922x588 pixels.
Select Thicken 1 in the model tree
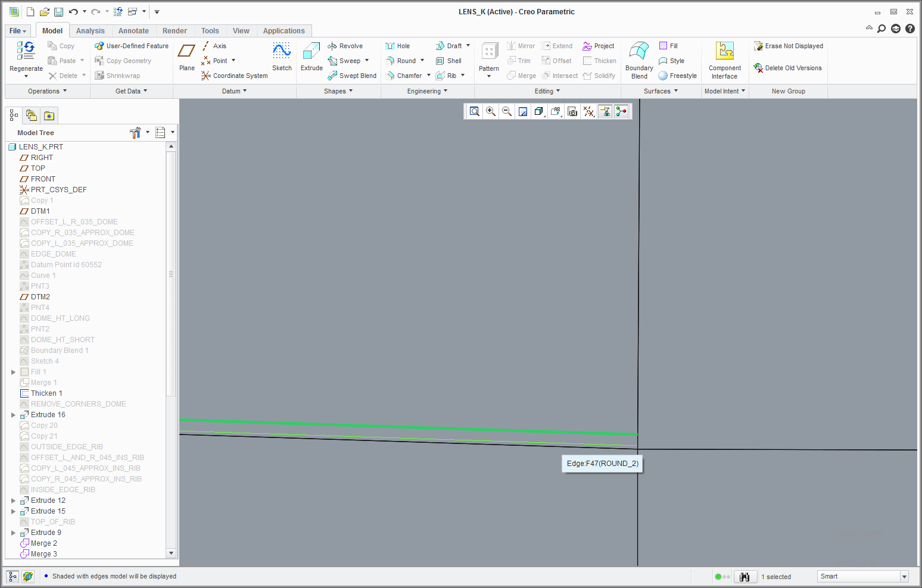[46, 393]
